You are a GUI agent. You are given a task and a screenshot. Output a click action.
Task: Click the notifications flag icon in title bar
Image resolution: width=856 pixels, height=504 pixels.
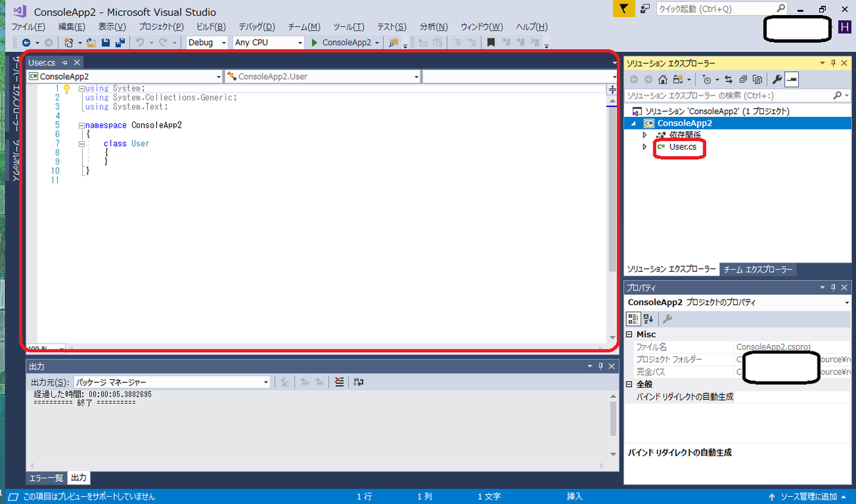click(623, 9)
